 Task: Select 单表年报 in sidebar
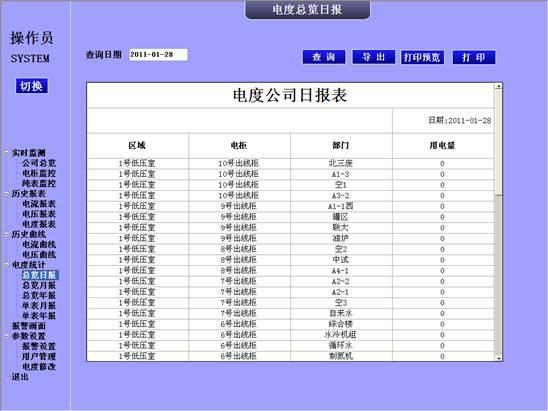click(39, 316)
